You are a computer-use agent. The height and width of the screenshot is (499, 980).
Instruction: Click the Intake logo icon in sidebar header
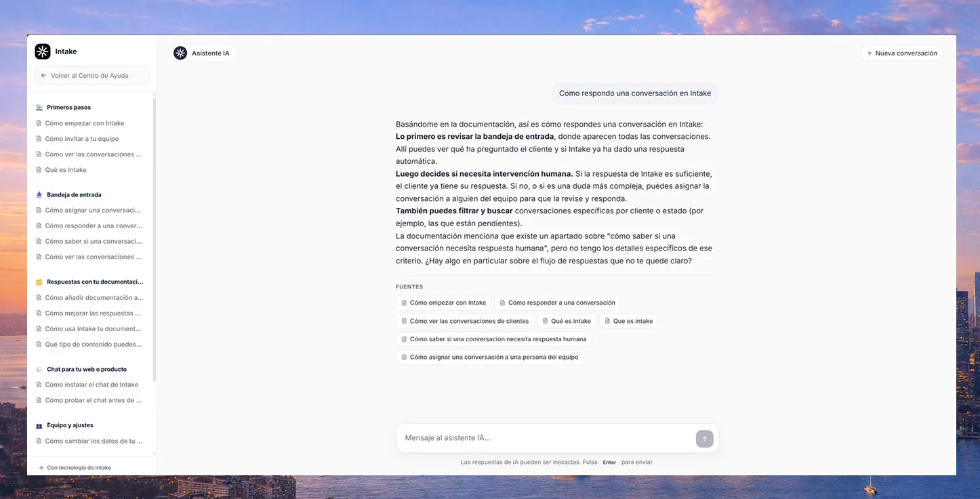pos(43,51)
